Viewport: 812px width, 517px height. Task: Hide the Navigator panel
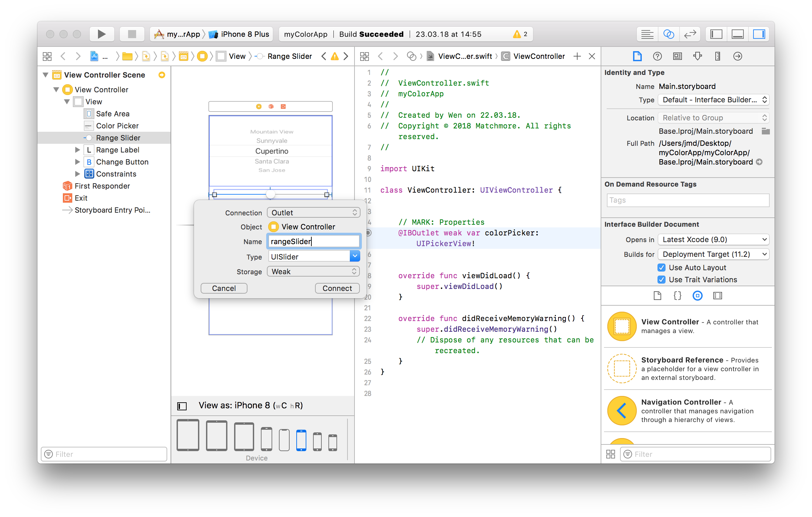click(716, 34)
